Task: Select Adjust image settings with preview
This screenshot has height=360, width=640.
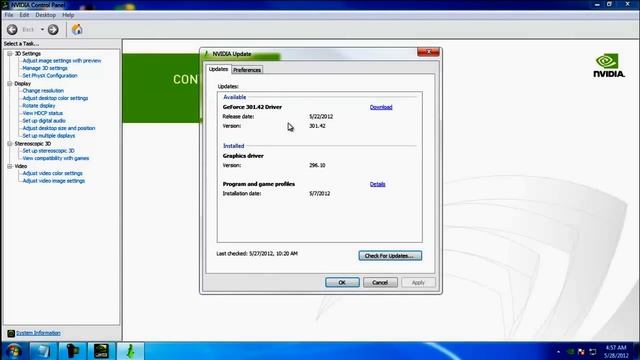Action: click(62, 60)
